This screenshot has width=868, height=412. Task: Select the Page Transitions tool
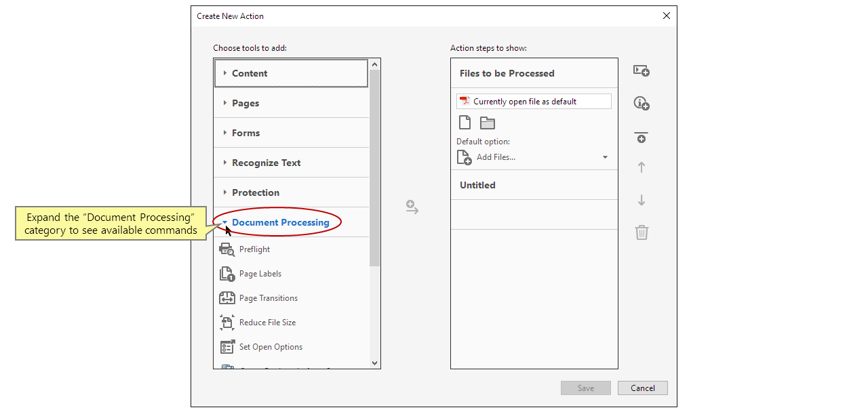(268, 297)
